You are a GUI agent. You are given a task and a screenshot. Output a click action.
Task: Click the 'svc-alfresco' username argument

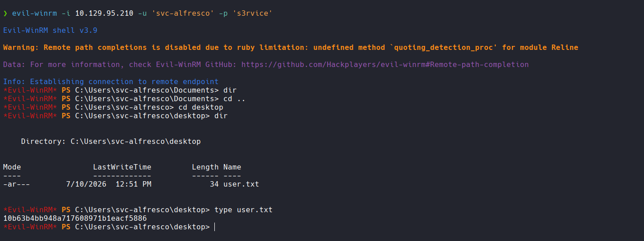(x=183, y=13)
